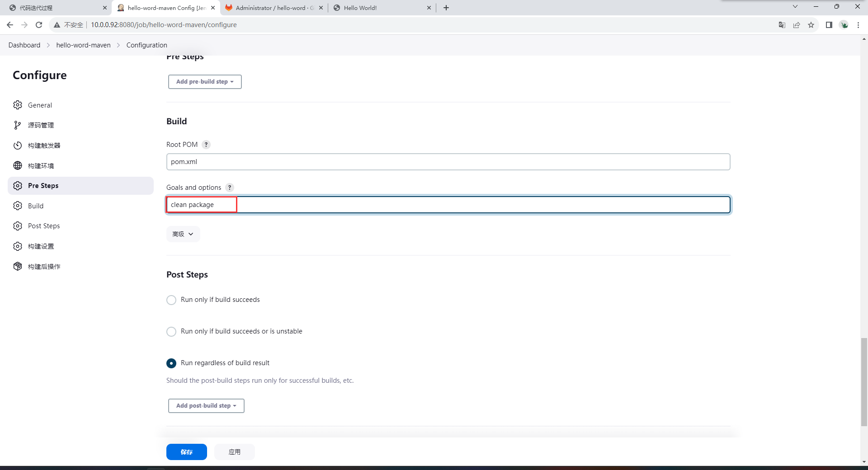Open the Add pre-build step dropdown
The image size is (868, 470).
(x=205, y=82)
